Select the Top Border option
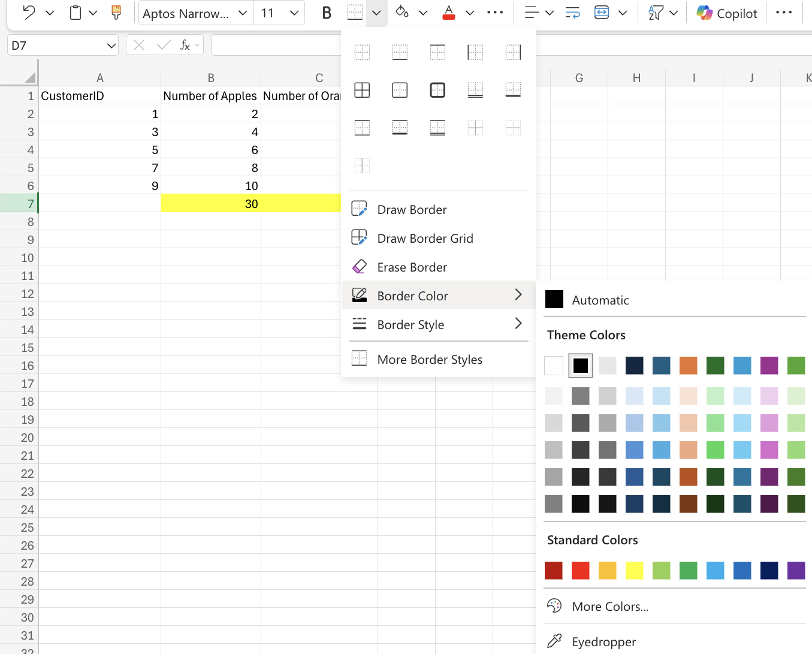 (x=437, y=52)
